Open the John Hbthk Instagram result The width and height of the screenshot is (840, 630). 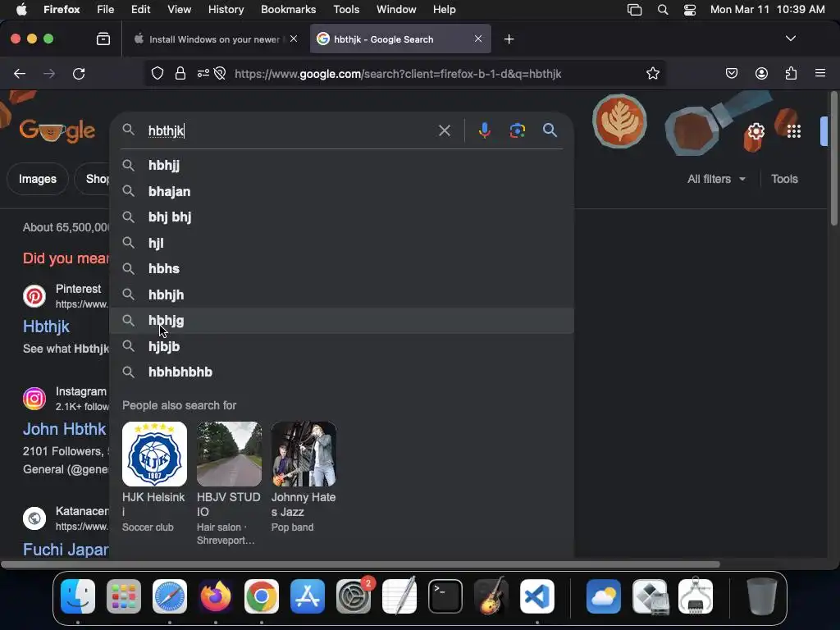(64, 429)
